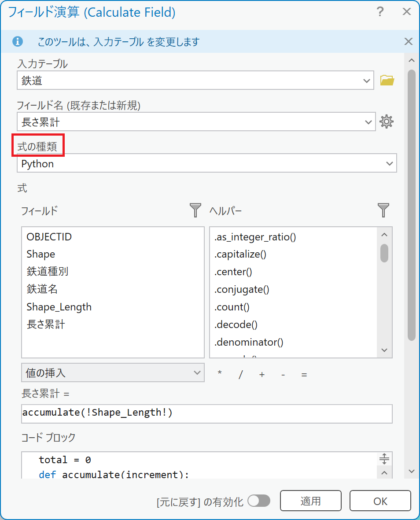Screen dimensions: 420x520
Task: Dismiss the blue info message banner
Action: (408, 42)
